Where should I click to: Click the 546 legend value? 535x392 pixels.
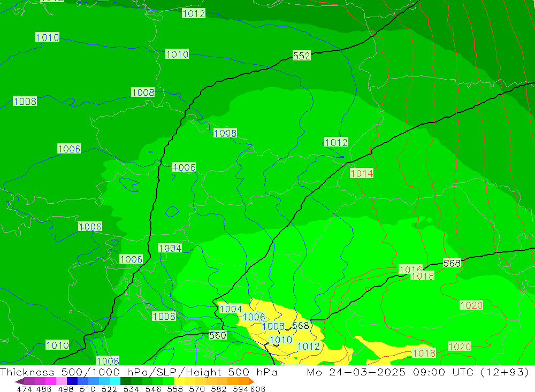[x=153, y=389]
